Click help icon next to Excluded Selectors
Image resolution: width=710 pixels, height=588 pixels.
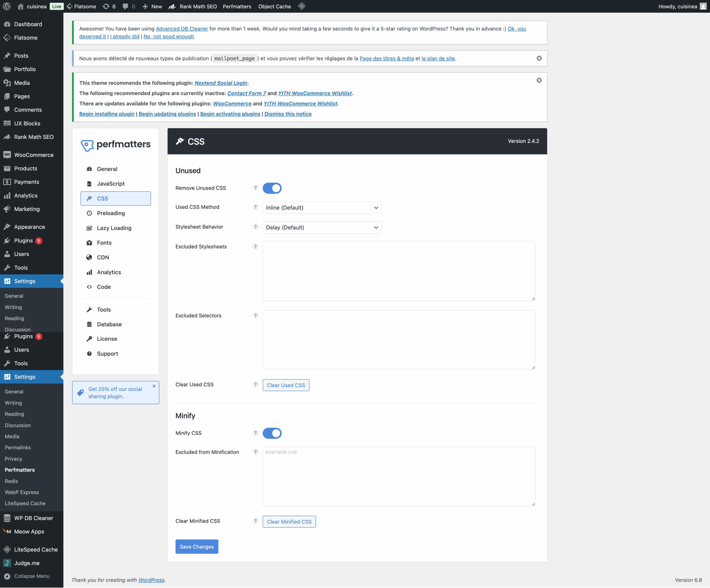255,315
